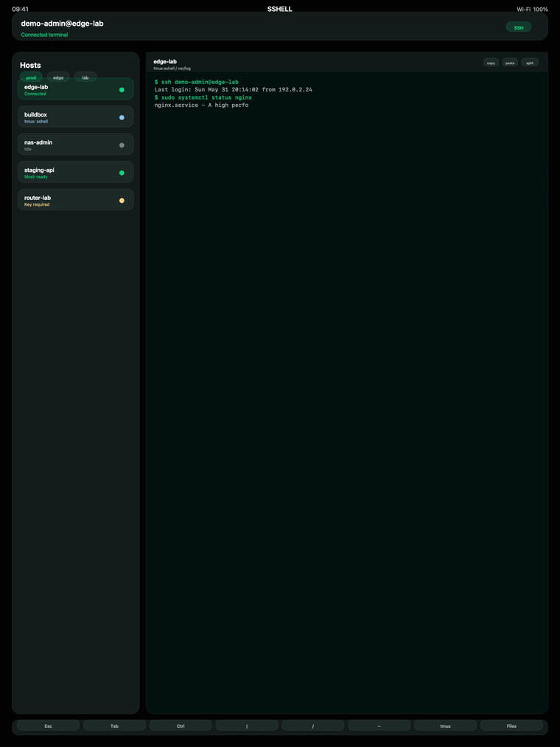Click the split button in terminal header
This screenshot has width=560, height=747.
coord(530,63)
